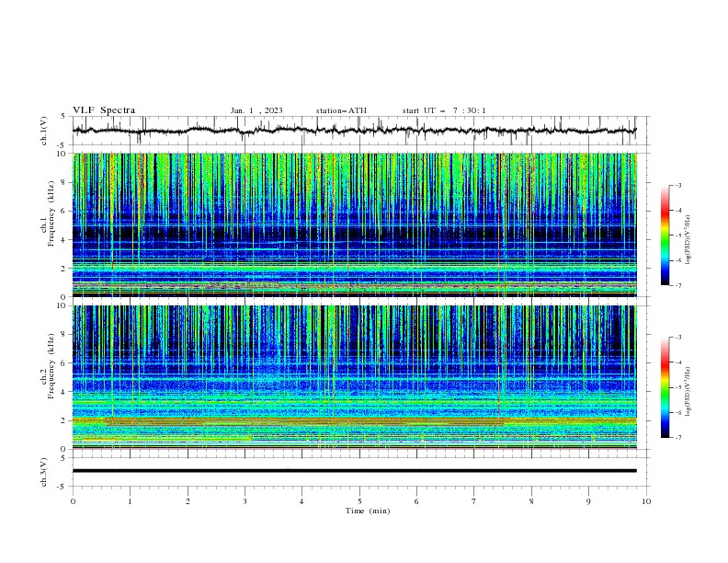Click inside the ch.1 spectrogram panel

(355, 224)
